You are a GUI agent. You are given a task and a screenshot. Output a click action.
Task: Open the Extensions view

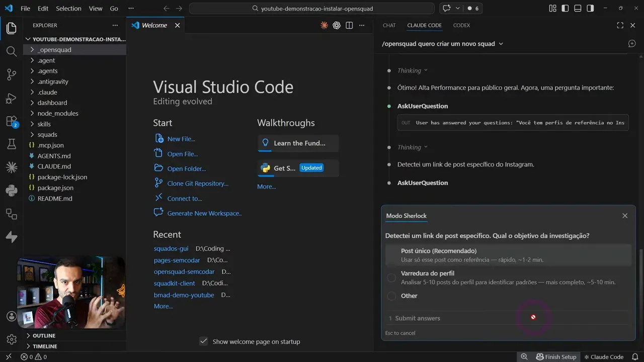(x=11, y=121)
